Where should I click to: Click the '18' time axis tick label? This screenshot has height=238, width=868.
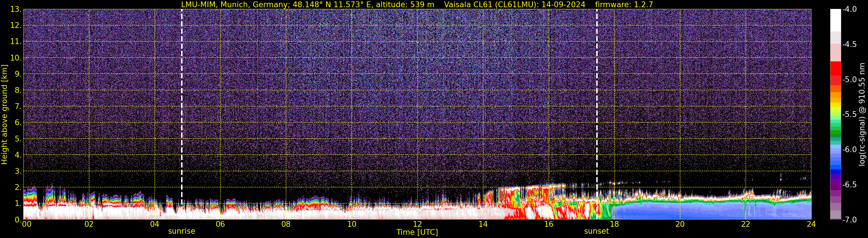pos(615,224)
